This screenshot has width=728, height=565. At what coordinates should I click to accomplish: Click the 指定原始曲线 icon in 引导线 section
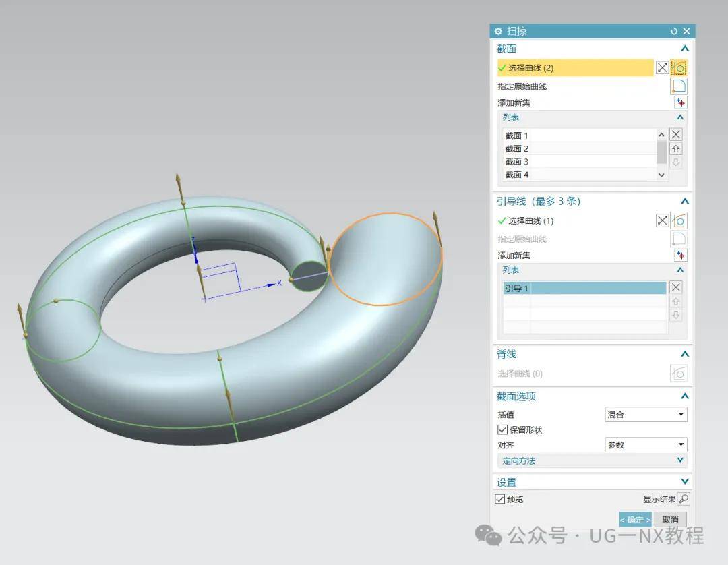coord(678,239)
